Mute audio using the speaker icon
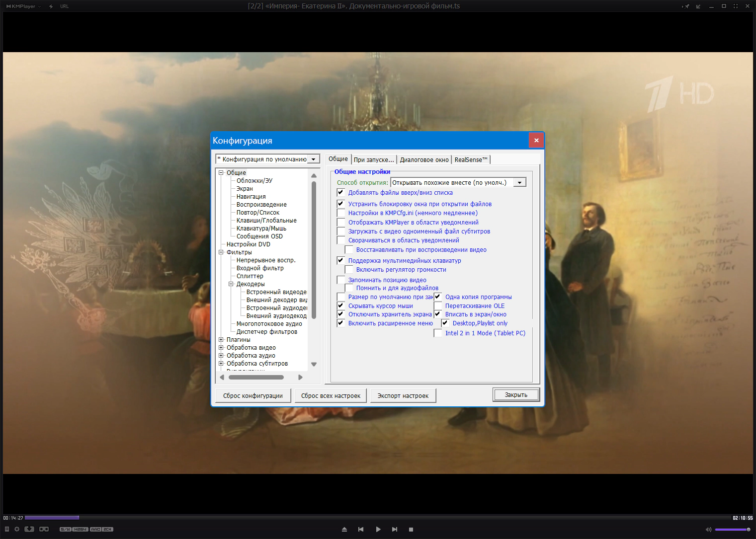756x539 pixels. 708,530
